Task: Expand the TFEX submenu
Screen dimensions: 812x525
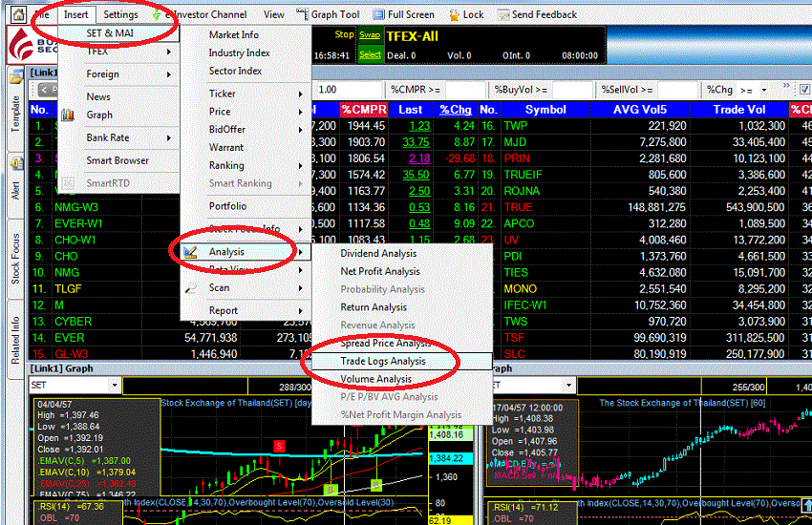Action: [x=118, y=52]
